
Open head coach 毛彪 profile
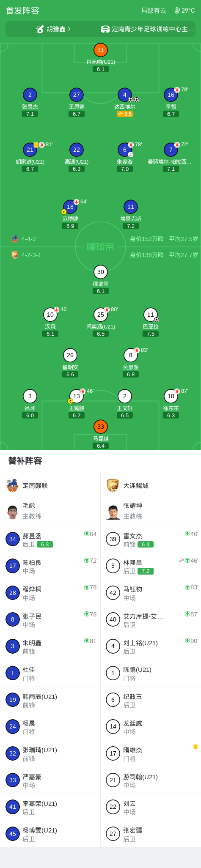coord(50,511)
